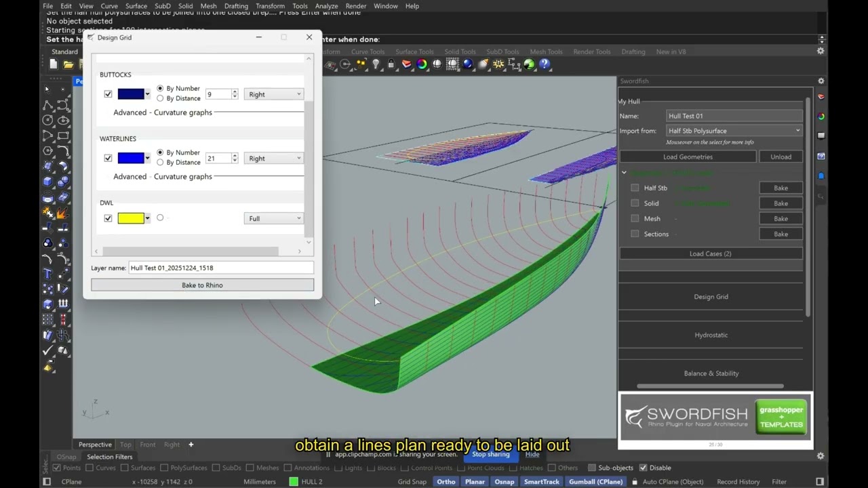The image size is (868, 488).
Task: Select the Text tool in left sidebar
Action: (x=47, y=274)
